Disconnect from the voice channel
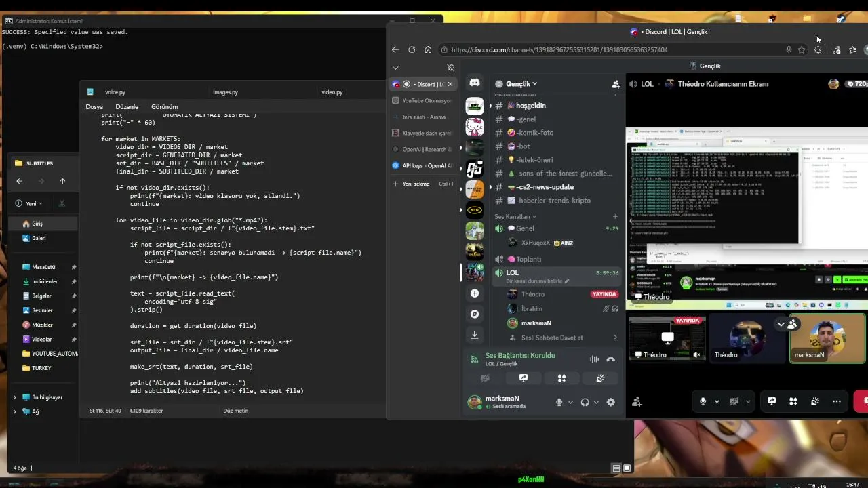The image size is (868, 488). coord(610,359)
